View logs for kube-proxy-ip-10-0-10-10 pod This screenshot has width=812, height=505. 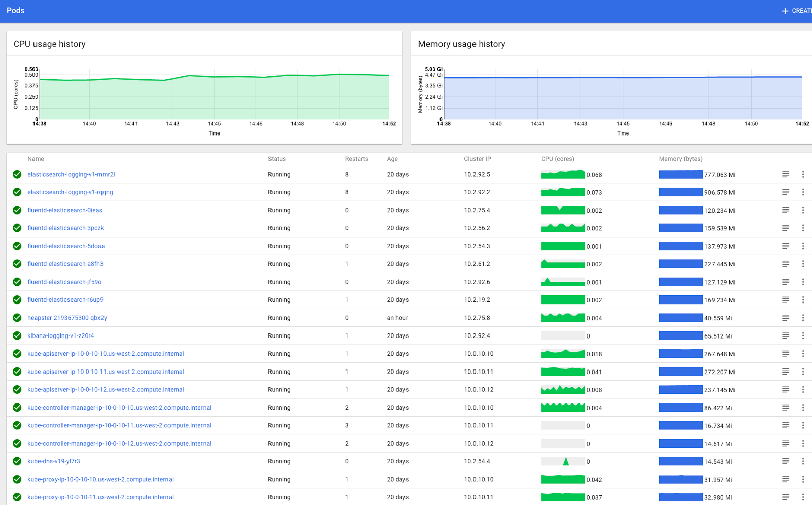click(786, 479)
